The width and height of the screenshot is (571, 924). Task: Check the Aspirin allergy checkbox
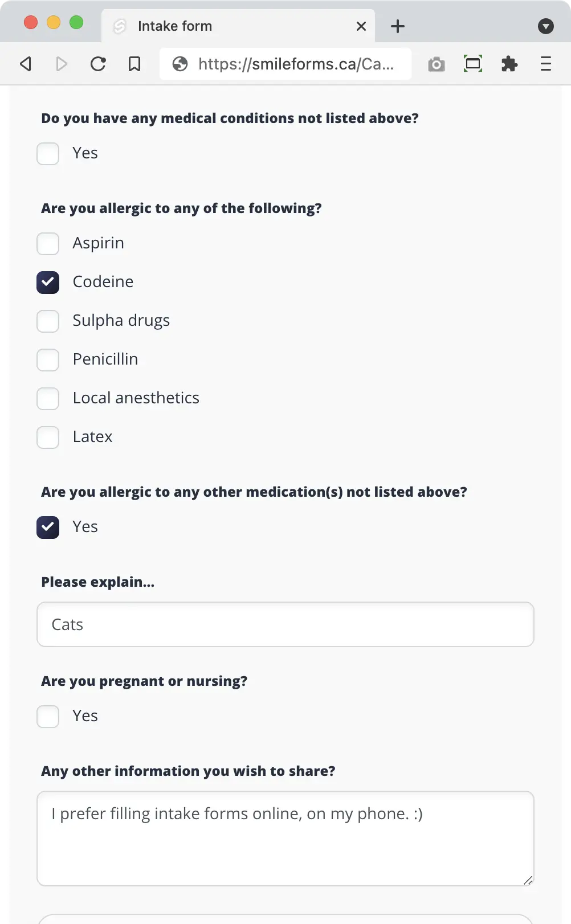[x=48, y=243]
